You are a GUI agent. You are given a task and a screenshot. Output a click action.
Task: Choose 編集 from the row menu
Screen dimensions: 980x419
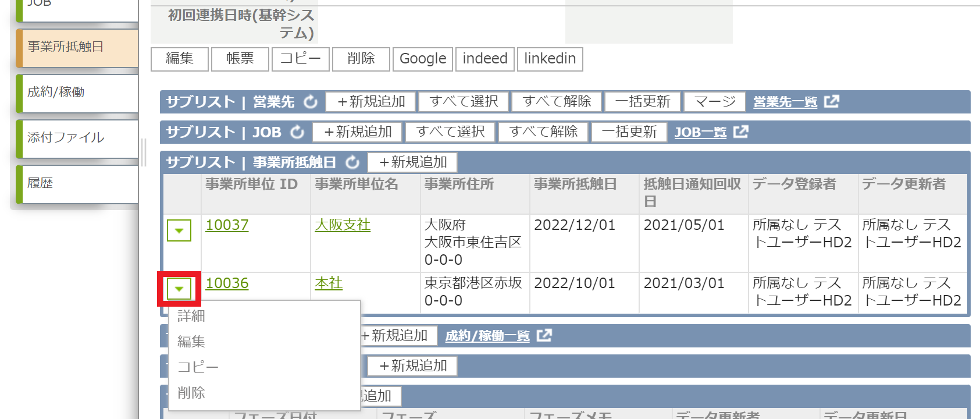tap(191, 342)
